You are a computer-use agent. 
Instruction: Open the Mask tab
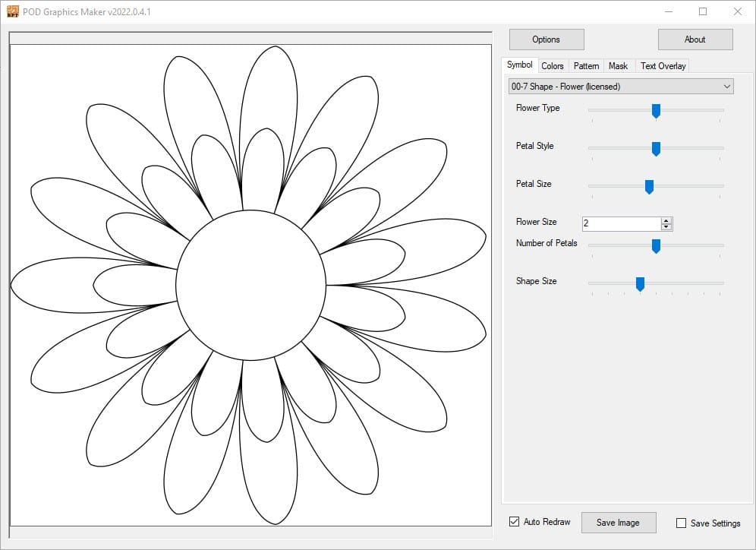click(x=618, y=66)
